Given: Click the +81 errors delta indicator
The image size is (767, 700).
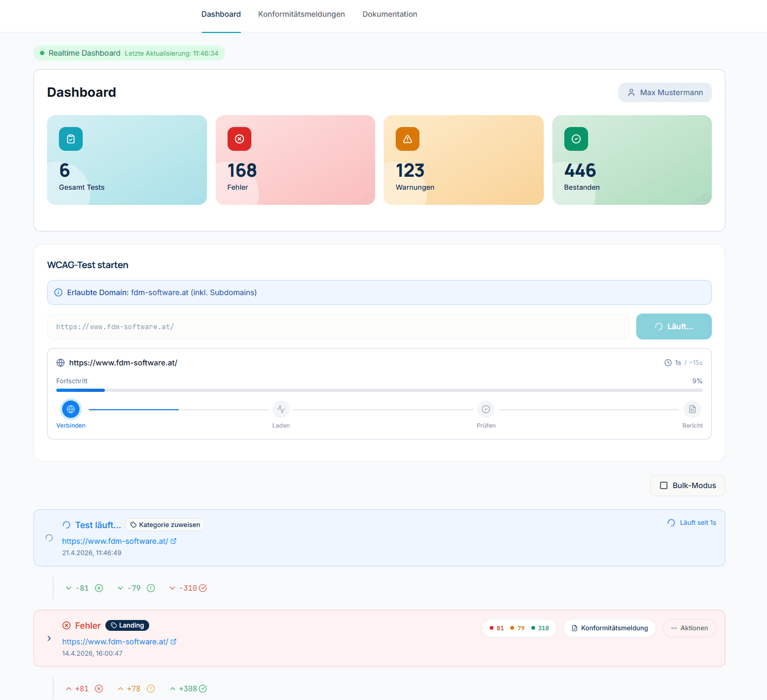Looking at the screenshot, I should (84, 689).
